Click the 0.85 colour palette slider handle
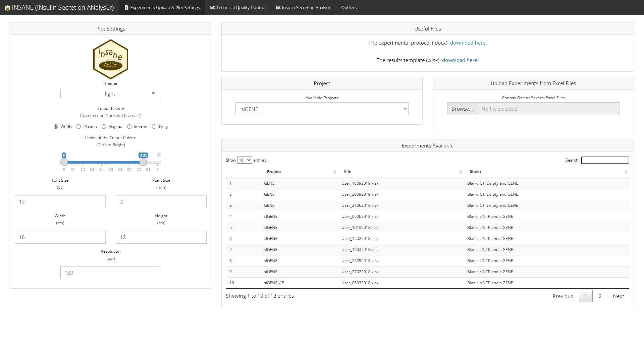Image resolution: width=644 pixels, height=362 pixels. pyautogui.click(x=143, y=162)
